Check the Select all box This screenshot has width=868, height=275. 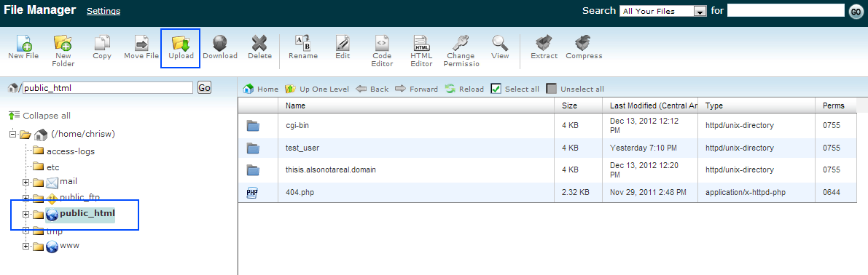point(496,89)
